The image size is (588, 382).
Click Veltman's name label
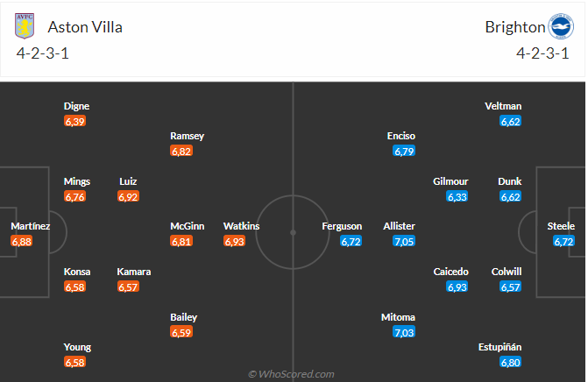[503, 106]
